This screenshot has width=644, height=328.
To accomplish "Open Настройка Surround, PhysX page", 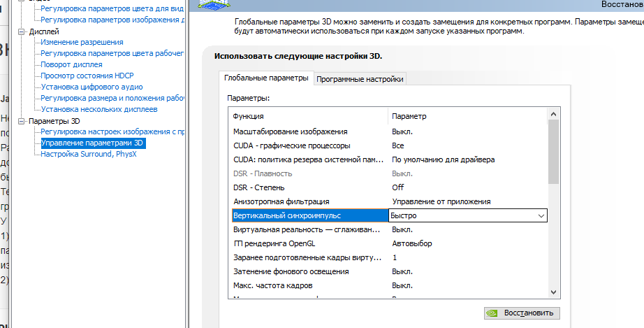I will click(x=88, y=154).
